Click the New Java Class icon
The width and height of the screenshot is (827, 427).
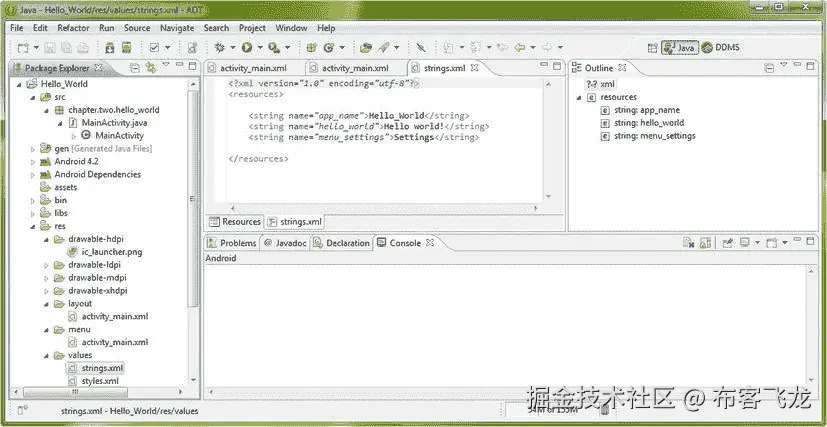[x=329, y=48]
